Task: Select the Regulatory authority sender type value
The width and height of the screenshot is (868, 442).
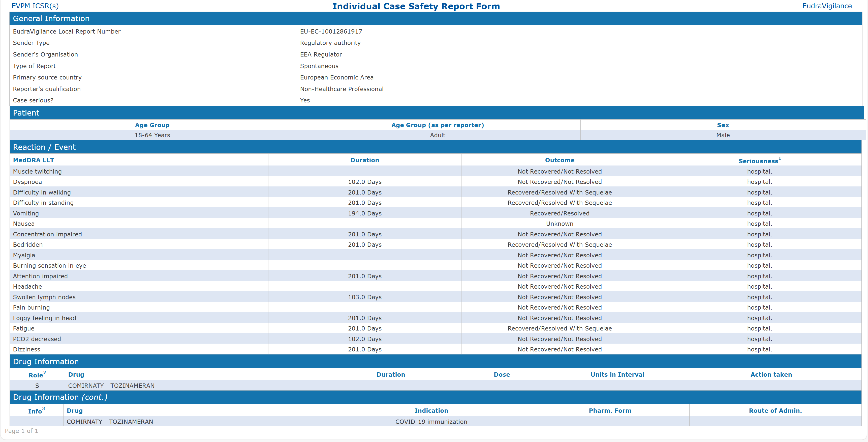Action: pyautogui.click(x=330, y=43)
